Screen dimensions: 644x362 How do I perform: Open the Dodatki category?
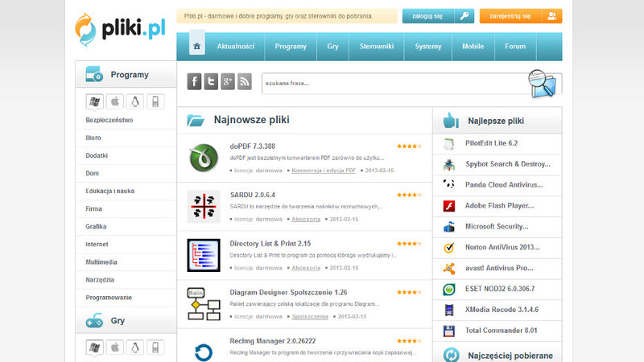pyautogui.click(x=97, y=155)
